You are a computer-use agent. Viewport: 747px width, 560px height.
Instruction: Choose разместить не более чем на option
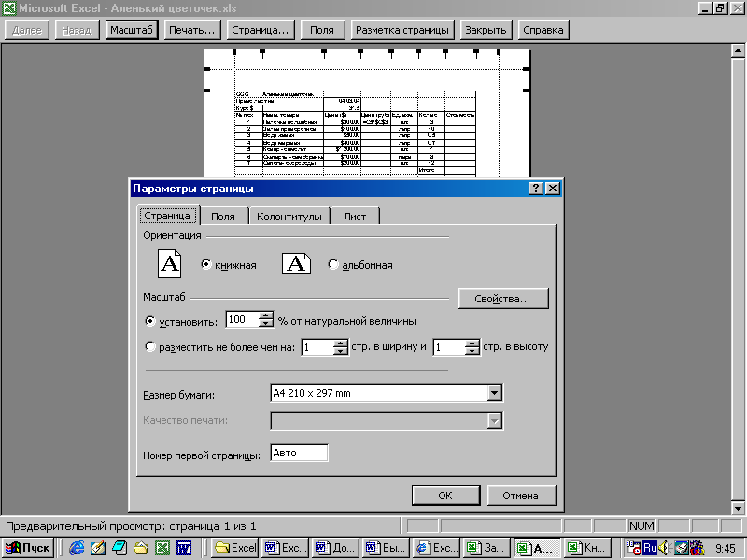149,346
